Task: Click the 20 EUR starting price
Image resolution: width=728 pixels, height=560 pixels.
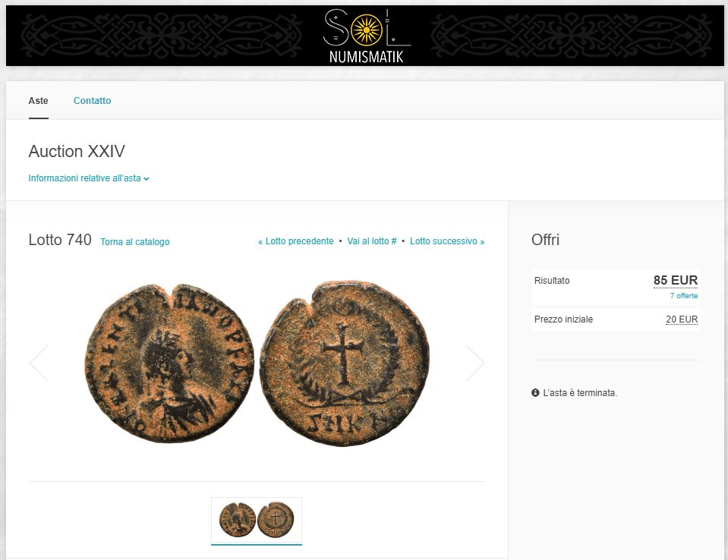Action: tap(682, 319)
